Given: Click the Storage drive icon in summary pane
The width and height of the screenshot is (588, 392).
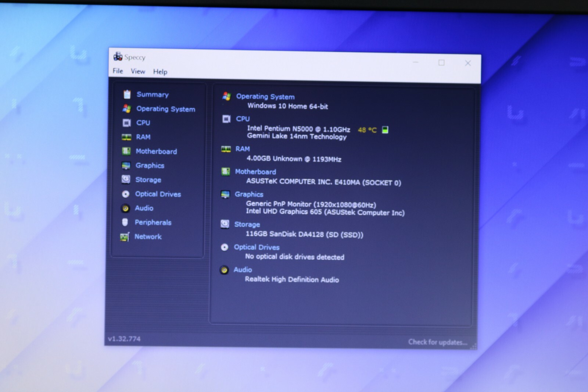Looking at the screenshot, I should coord(225,224).
